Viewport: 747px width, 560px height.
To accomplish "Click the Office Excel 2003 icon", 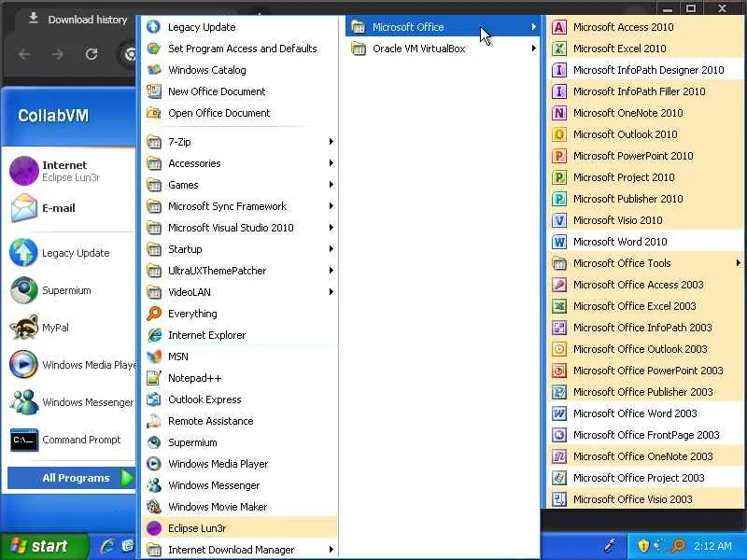I will point(558,306).
